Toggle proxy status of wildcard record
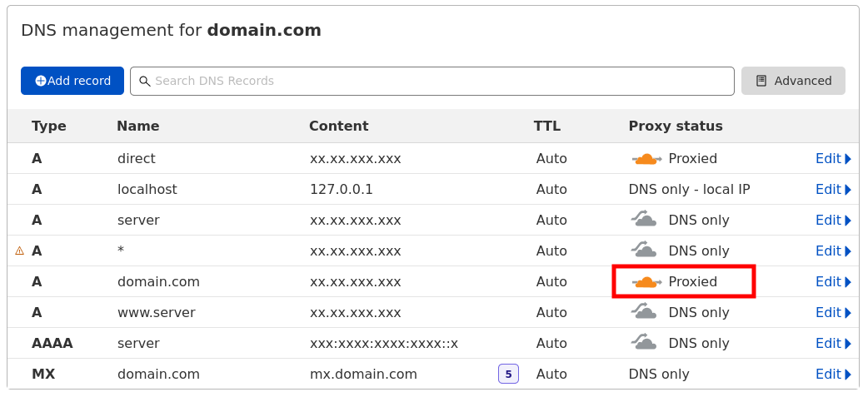868x397 pixels. tap(644, 251)
